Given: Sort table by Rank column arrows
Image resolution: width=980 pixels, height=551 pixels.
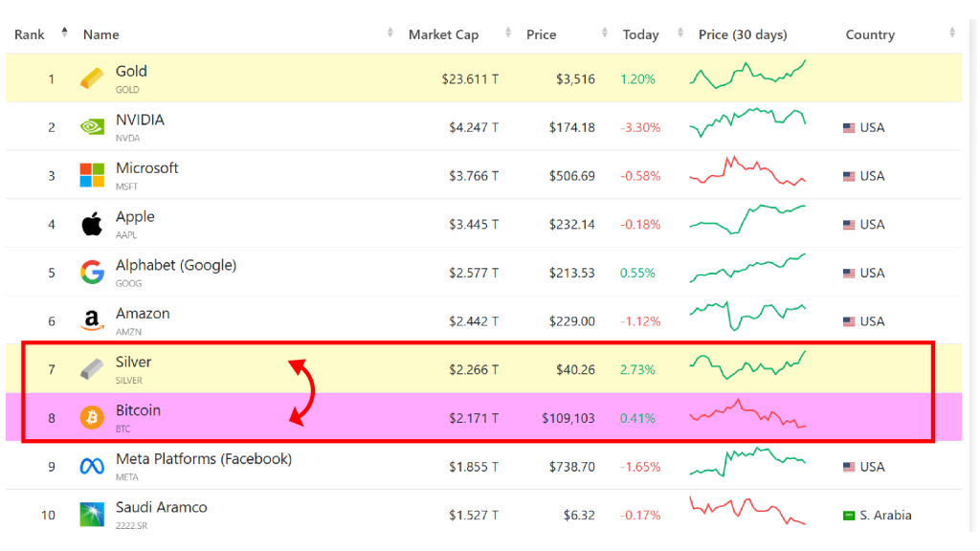Looking at the screenshot, I should 64,33.
